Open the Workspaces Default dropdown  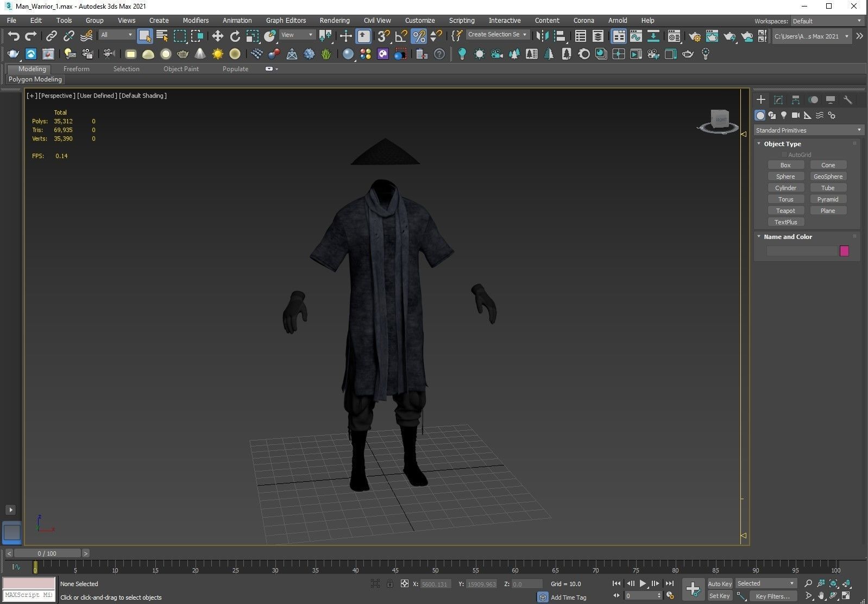(x=826, y=21)
